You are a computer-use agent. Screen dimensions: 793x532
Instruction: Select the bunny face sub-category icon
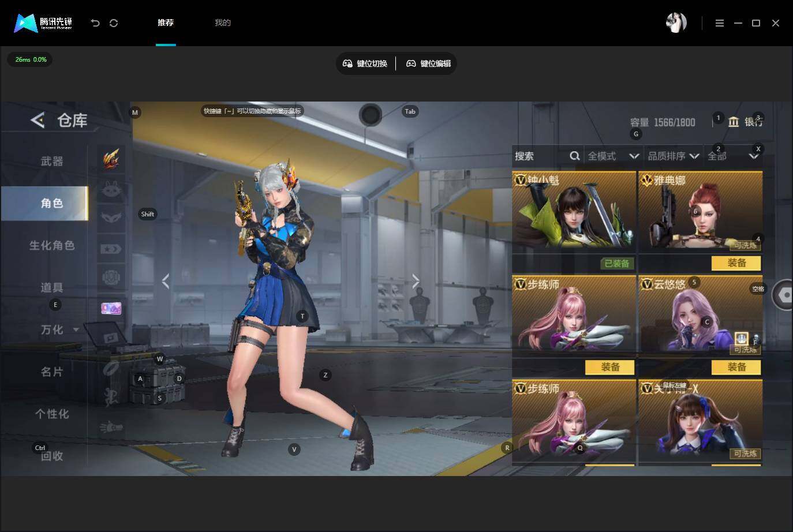(x=111, y=188)
